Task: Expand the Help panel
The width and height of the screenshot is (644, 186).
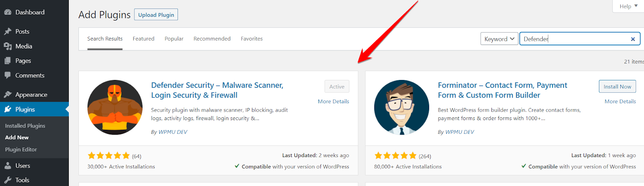Action: pyautogui.click(x=628, y=6)
